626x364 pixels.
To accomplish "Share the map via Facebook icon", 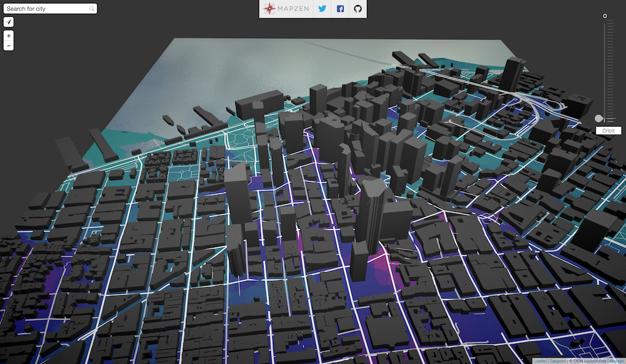I will pyautogui.click(x=340, y=8).
